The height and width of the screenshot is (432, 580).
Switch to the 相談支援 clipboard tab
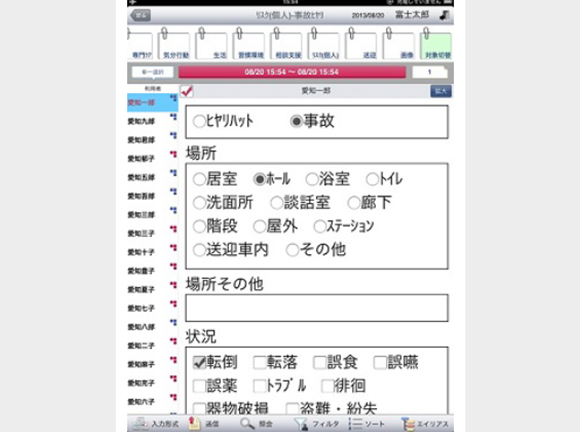pyautogui.click(x=286, y=44)
